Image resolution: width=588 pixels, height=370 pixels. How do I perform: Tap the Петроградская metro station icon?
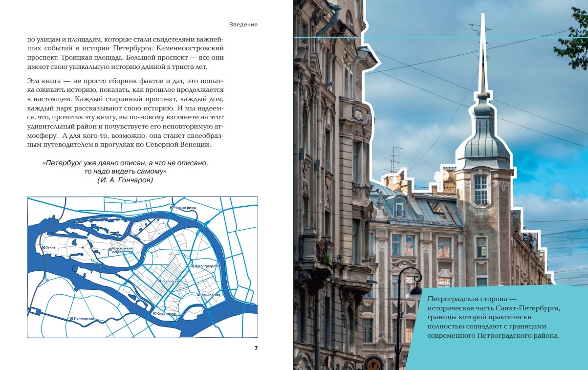193,267
